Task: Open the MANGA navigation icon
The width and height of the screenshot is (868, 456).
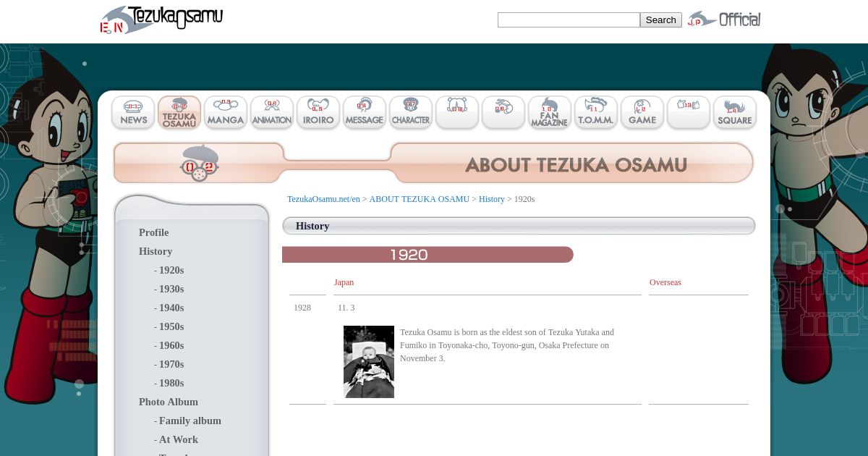Action: click(226, 113)
